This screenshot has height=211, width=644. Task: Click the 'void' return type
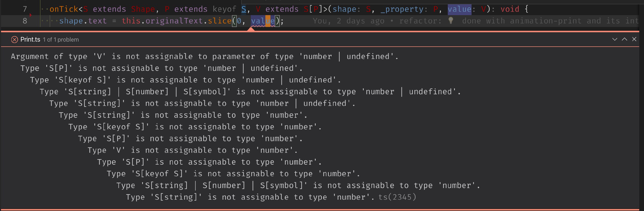pos(510,9)
